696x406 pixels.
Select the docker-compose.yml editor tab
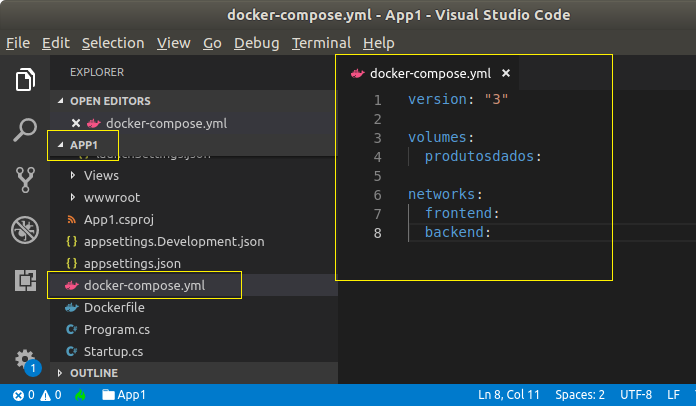click(430, 73)
